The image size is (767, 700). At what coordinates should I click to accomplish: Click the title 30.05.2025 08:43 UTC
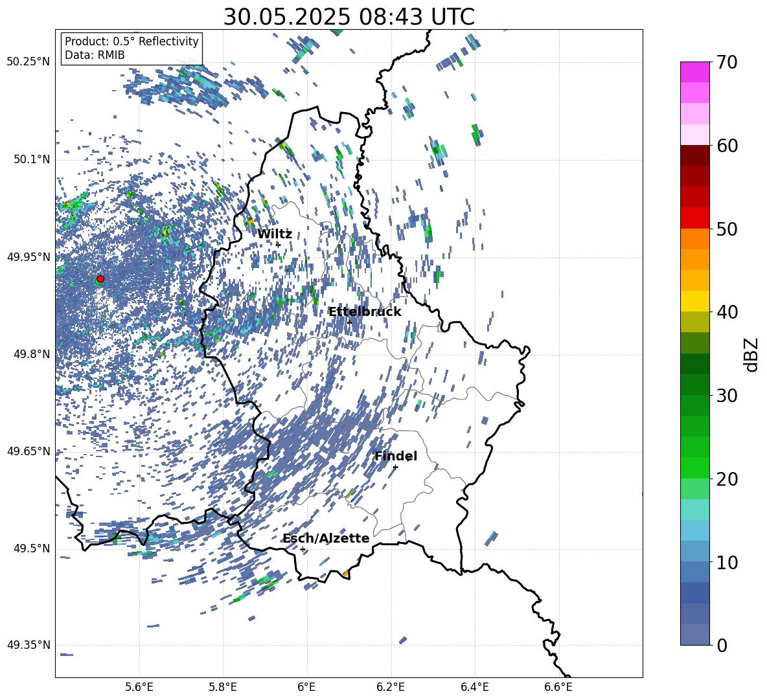pyautogui.click(x=349, y=17)
